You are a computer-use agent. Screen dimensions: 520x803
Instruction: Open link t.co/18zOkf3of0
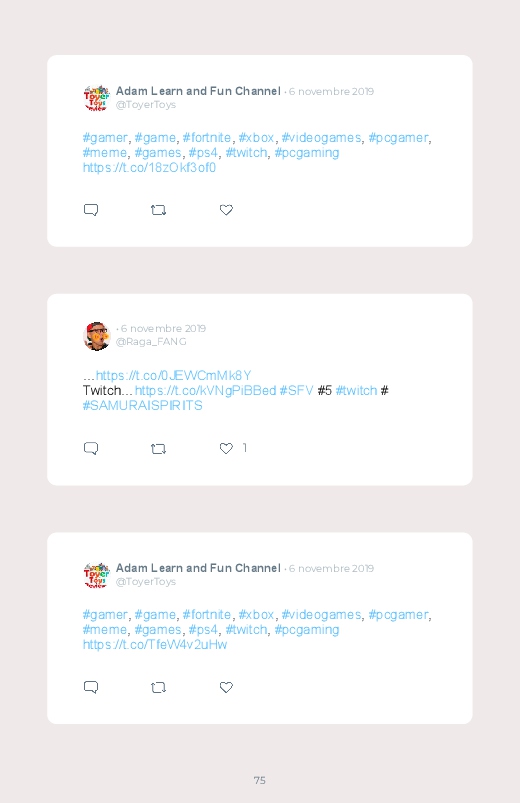click(149, 167)
